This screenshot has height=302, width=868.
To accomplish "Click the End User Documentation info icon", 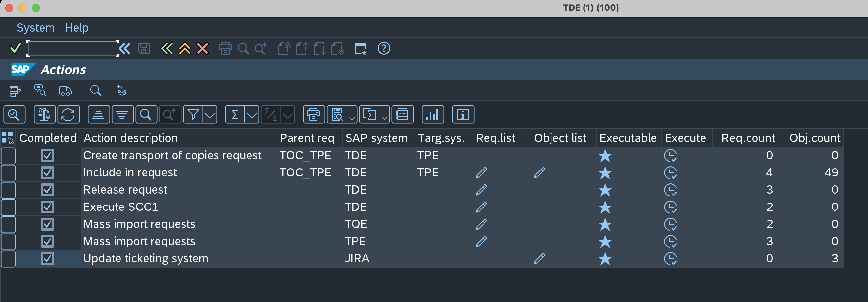I will [463, 115].
